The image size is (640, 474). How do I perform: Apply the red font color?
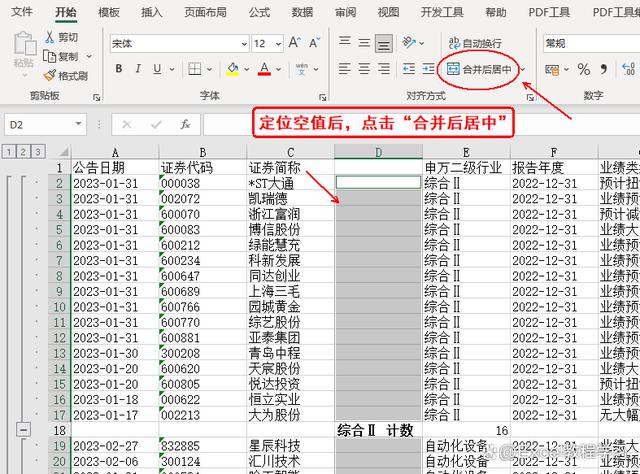[264, 69]
